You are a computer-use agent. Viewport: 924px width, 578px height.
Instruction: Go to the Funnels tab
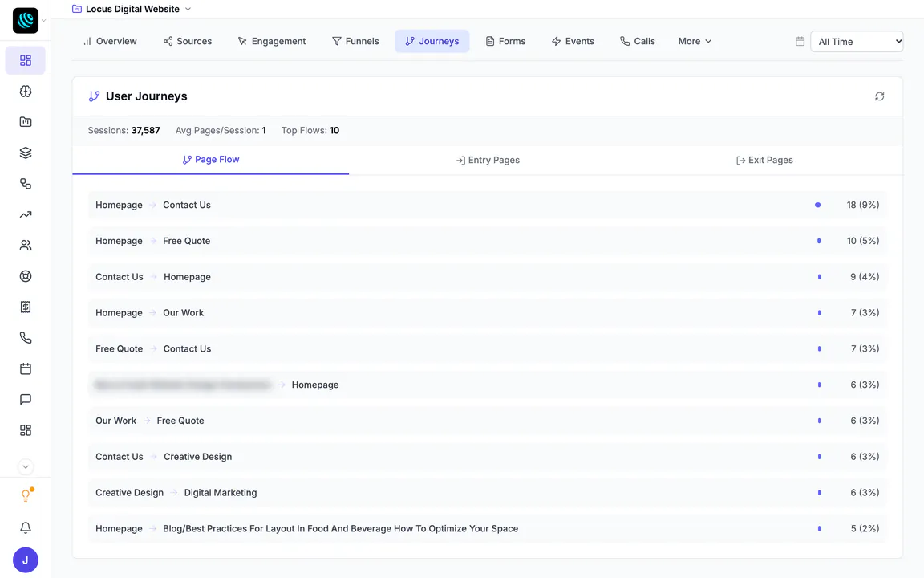(x=355, y=41)
